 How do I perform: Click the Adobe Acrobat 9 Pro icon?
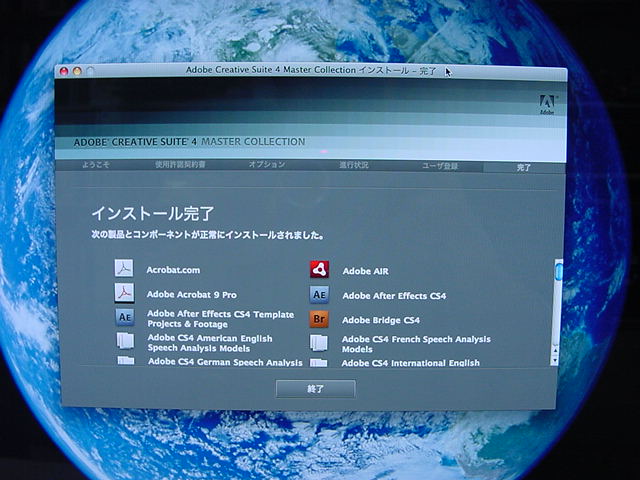tap(124, 293)
